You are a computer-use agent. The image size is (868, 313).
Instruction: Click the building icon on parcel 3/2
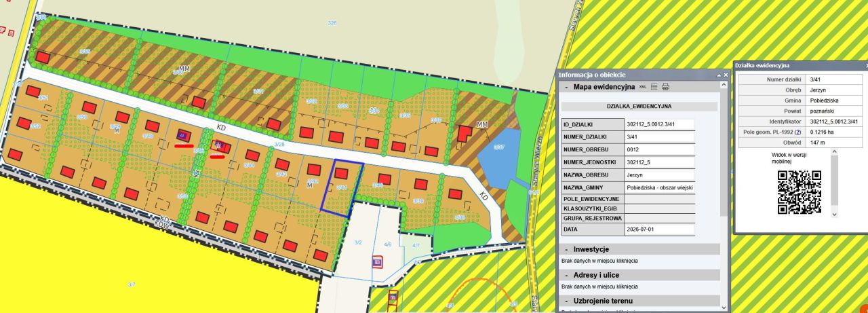377,262
